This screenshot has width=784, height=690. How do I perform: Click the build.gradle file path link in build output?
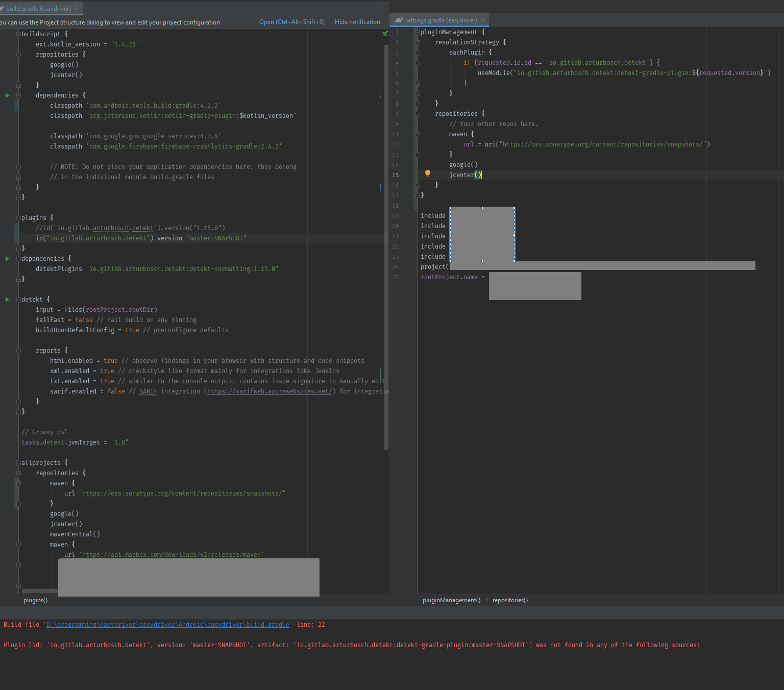[167, 624]
